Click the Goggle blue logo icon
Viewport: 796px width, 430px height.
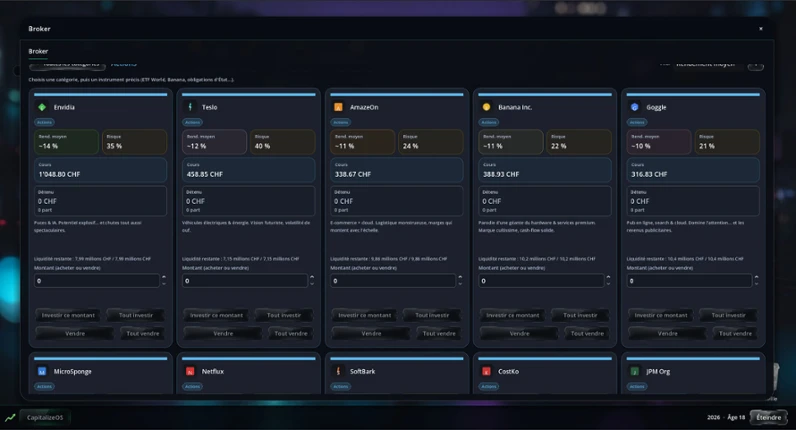635,107
